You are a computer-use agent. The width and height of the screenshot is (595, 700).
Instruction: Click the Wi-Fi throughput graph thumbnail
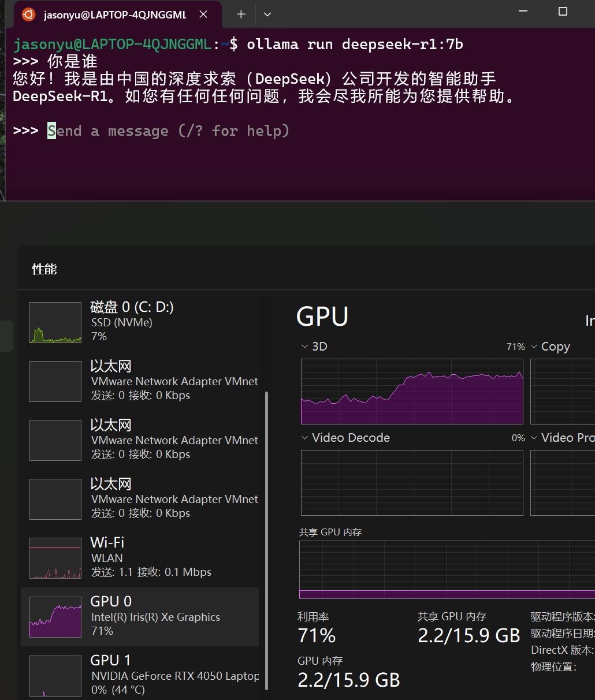pos(55,558)
